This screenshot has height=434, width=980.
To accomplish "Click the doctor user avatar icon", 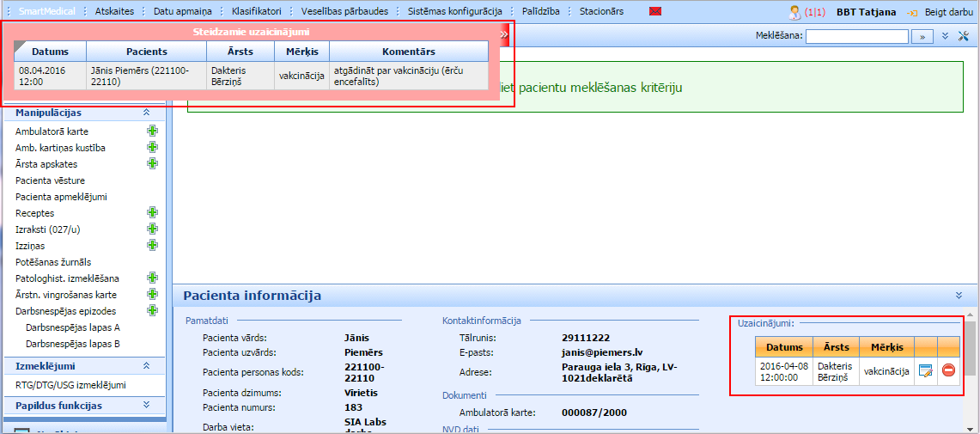I will [x=794, y=12].
